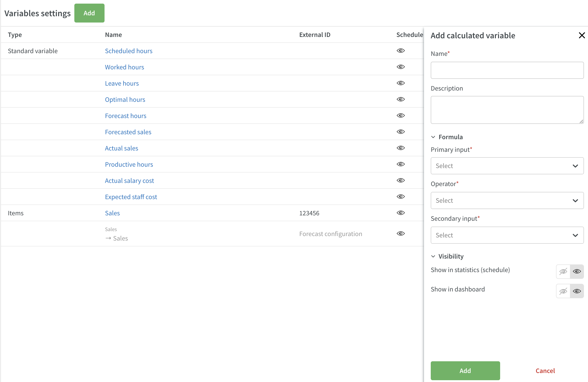Close the Add calculated variable panel
This screenshot has height=382, width=588.
click(581, 35)
